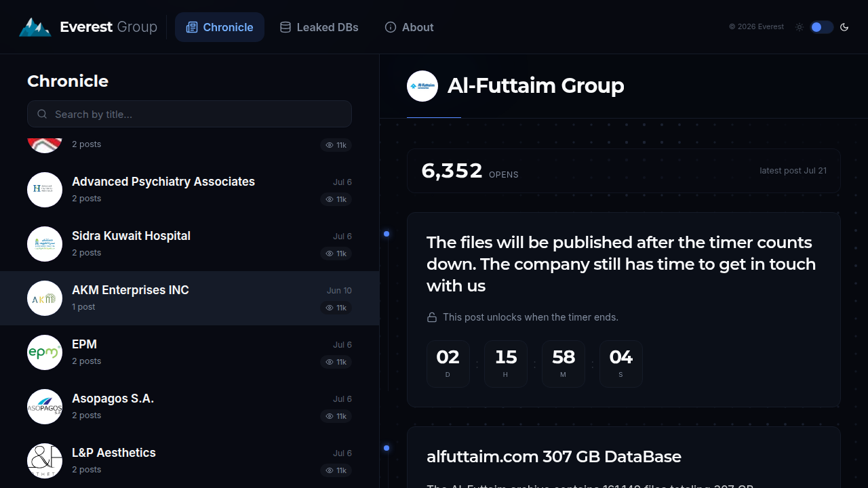Click the search magnifier icon
Viewport: 868px width, 488px height.
click(42, 114)
